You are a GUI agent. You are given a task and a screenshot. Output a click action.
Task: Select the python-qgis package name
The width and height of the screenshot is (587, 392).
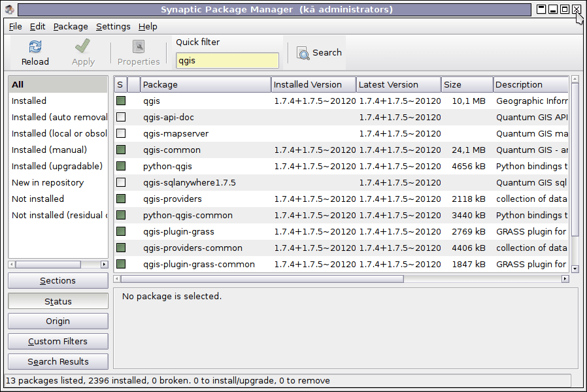point(167,167)
